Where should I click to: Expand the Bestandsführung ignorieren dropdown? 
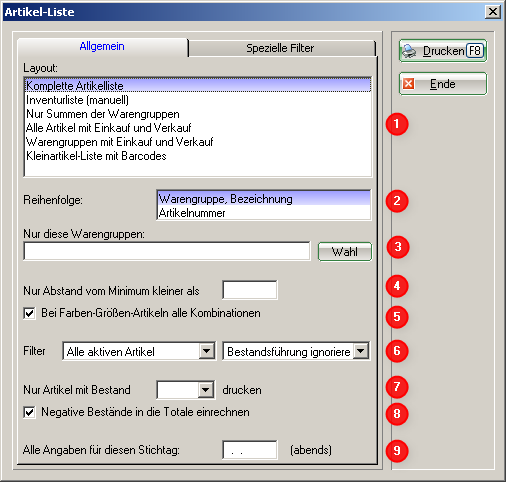click(361, 351)
